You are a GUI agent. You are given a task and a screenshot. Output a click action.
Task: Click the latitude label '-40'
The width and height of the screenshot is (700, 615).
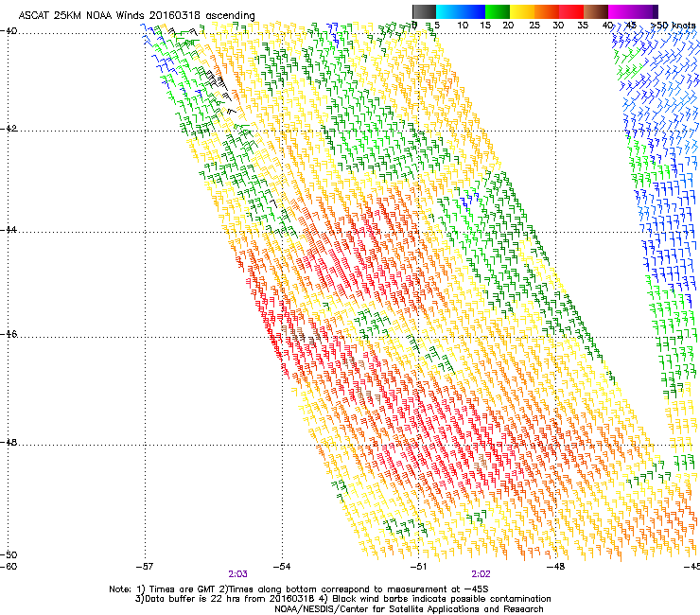tap(9, 31)
